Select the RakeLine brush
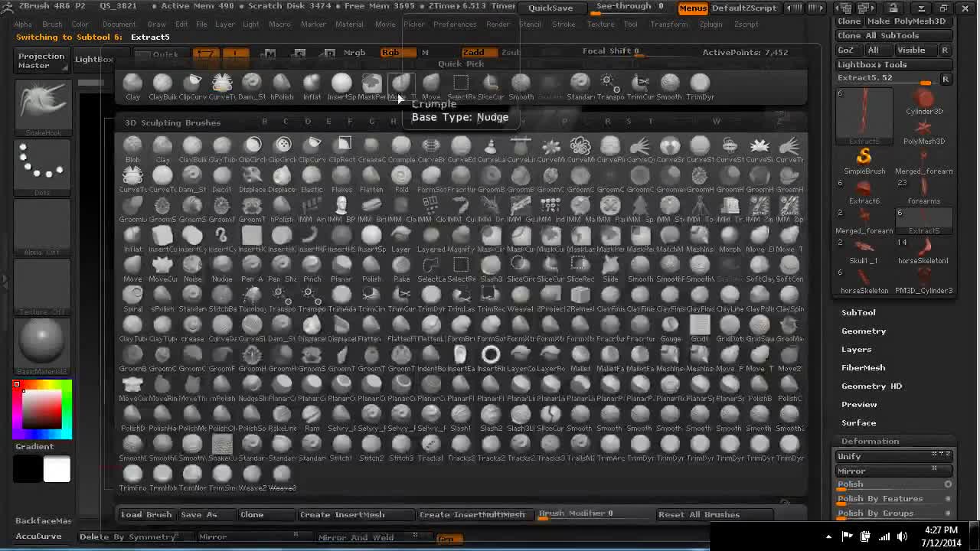Screen dimensions: 980x551 282,417
